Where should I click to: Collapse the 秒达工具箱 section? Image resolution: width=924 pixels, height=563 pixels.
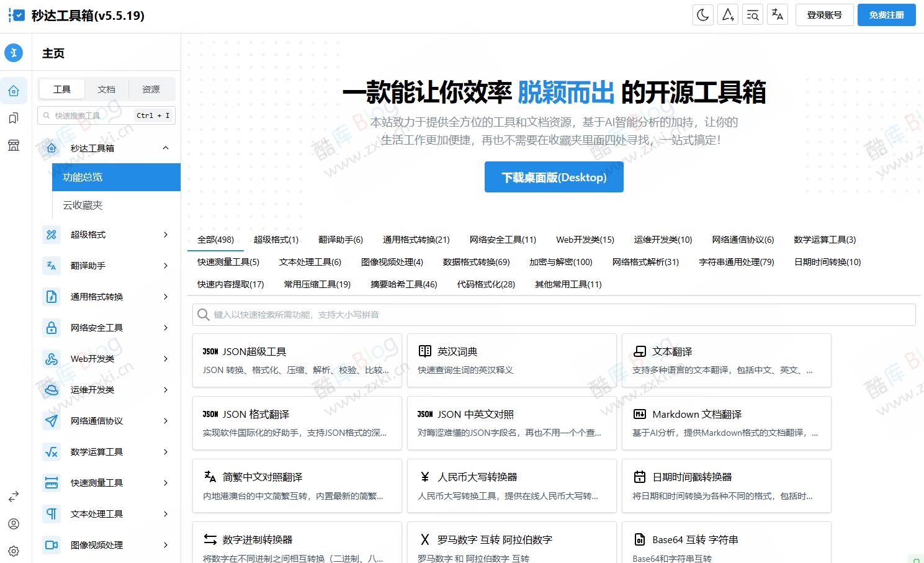click(x=165, y=148)
